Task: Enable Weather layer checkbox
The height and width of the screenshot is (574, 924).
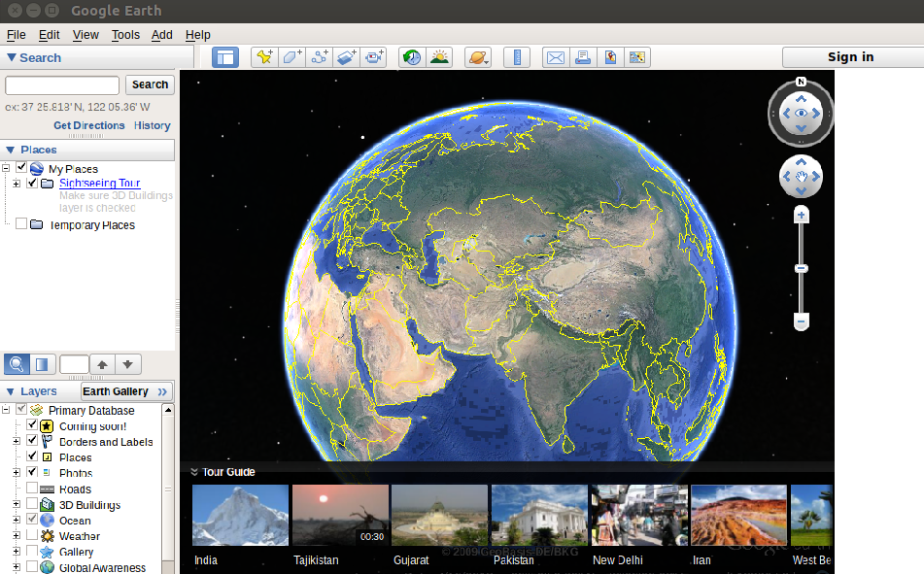Action: 32,535
